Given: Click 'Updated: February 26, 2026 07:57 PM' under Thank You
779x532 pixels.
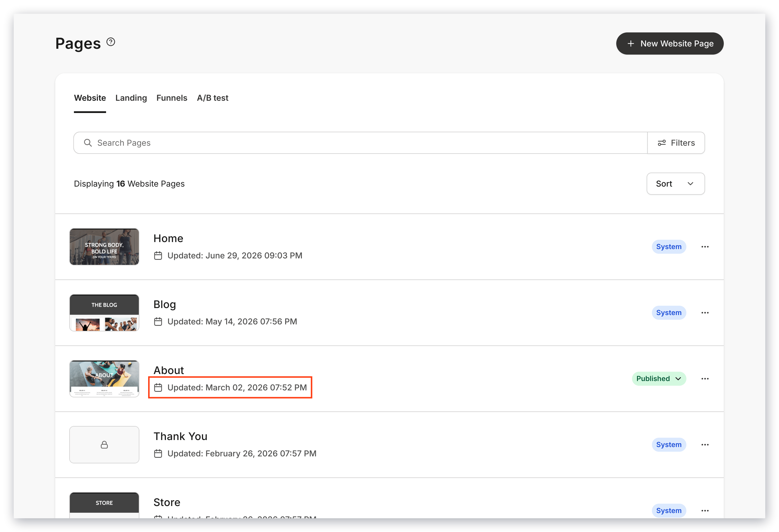Looking at the screenshot, I should [242, 454].
